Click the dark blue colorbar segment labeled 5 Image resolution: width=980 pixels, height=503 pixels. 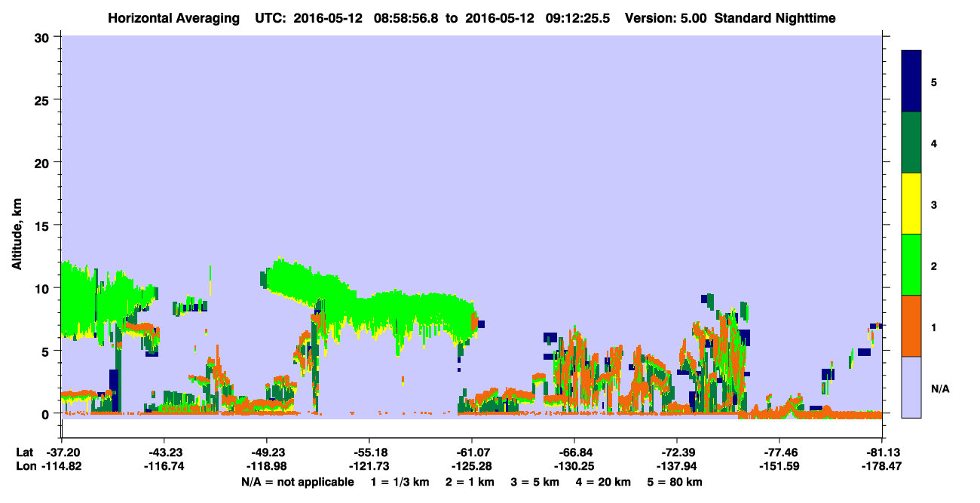click(x=911, y=81)
